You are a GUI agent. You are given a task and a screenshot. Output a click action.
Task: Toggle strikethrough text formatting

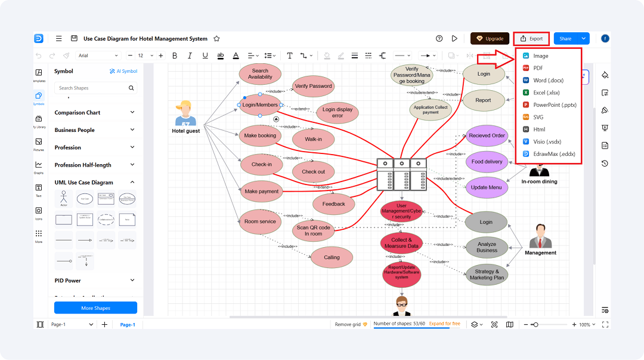tap(221, 56)
